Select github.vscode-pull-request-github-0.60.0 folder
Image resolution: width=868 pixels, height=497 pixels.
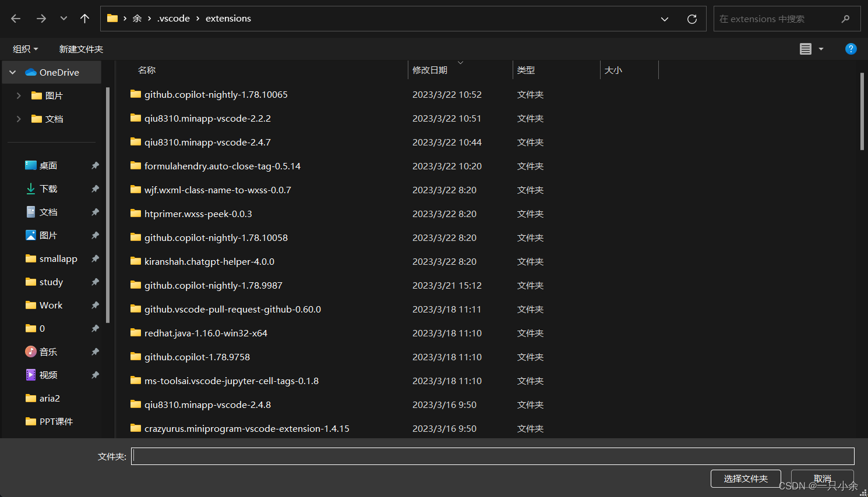click(x=232, y=309)
